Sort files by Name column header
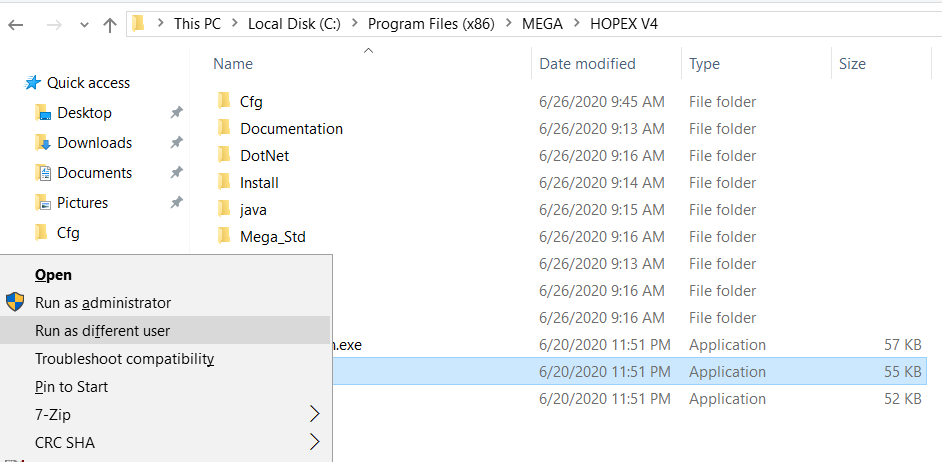Viewport: 942px width, 462px height. click(x=233, y=64)
